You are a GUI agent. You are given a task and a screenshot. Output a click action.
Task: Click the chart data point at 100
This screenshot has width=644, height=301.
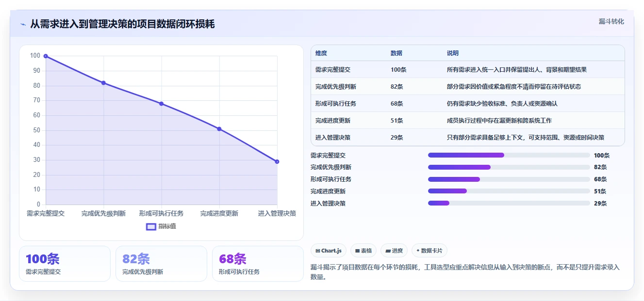(x=46, y=56)
